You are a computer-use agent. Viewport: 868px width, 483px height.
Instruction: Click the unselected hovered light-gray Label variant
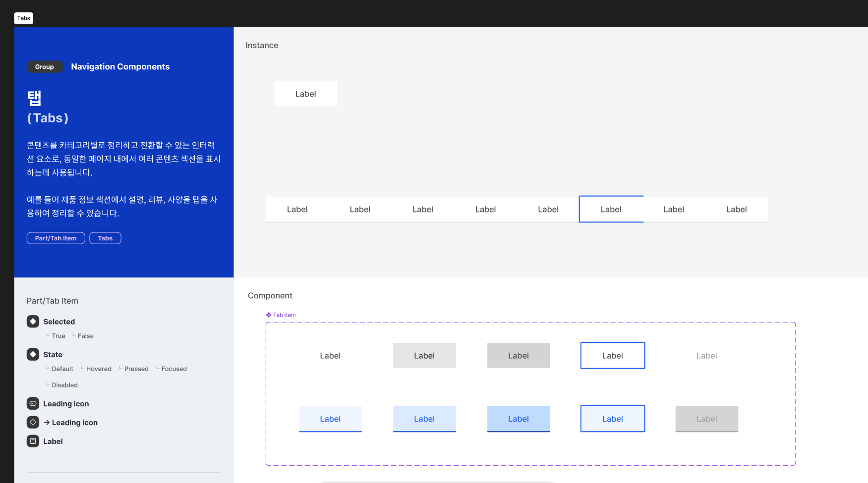coord(424,355)
